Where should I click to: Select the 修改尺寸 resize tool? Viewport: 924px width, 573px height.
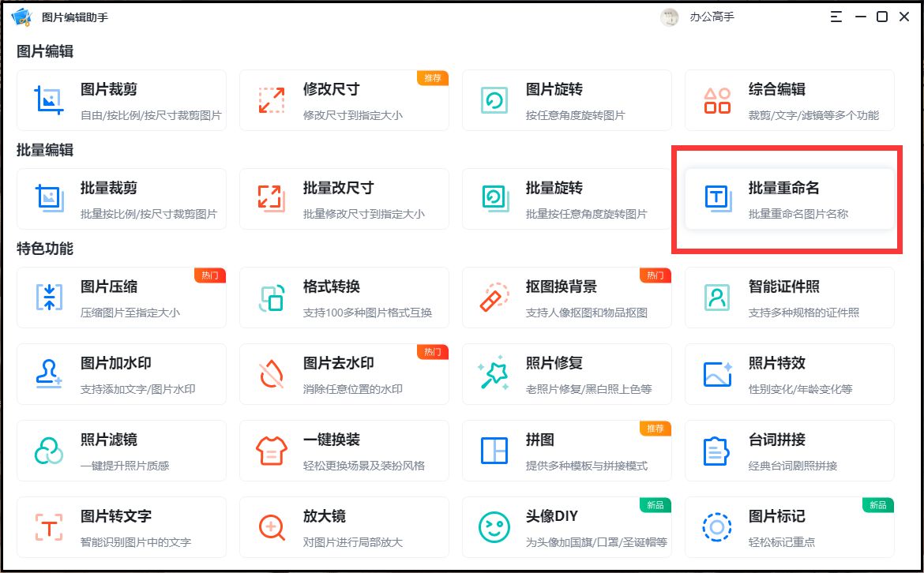(345, 99)
